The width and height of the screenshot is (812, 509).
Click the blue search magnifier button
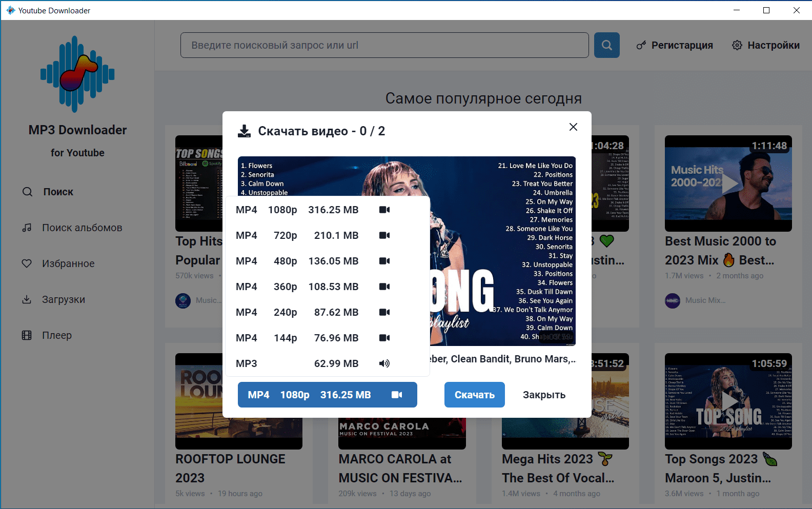[606, 45]
